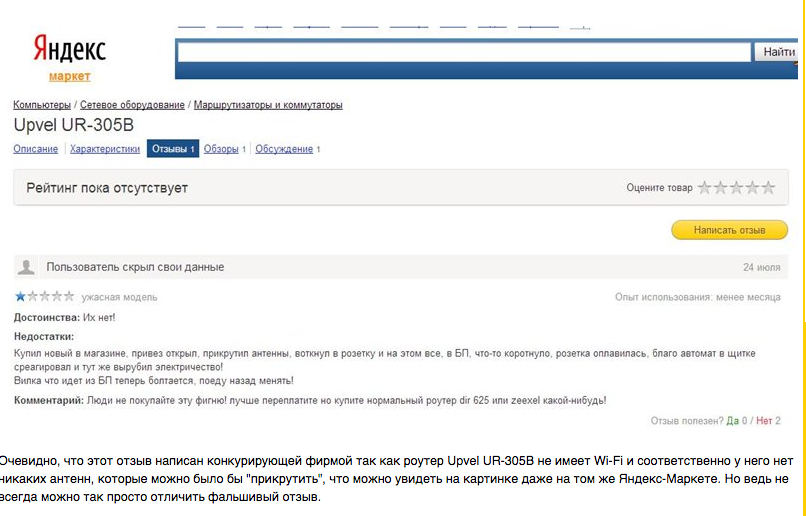Image resolution: width=806 pixels, height=516 pixels.
Task: Vote Да on review usefulness
Action: pos(732,421)
